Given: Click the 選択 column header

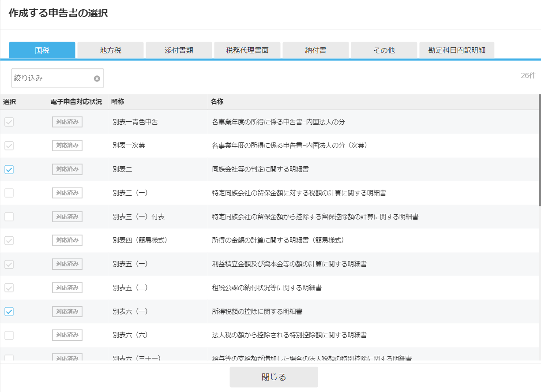Looking at the screenshot, I should point(10,102).
